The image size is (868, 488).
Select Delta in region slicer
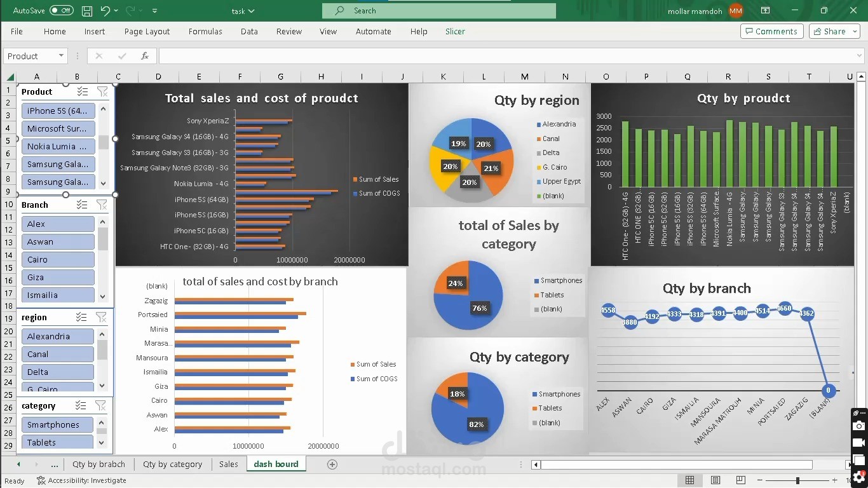point(58,372)
